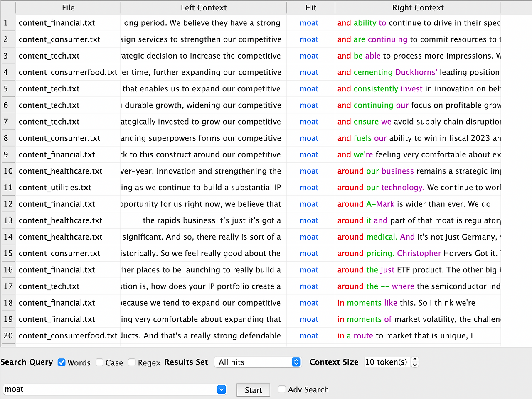The height and width of the screenshot is (399, 532).
Task: Select right context 'and cementing Duckhorns' leading position'
Action: [x=419, y=73]
